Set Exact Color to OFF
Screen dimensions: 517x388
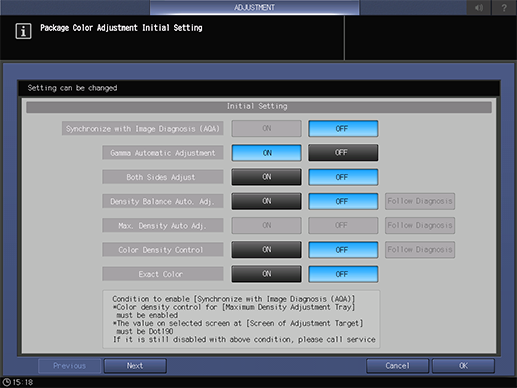(343, 274)
